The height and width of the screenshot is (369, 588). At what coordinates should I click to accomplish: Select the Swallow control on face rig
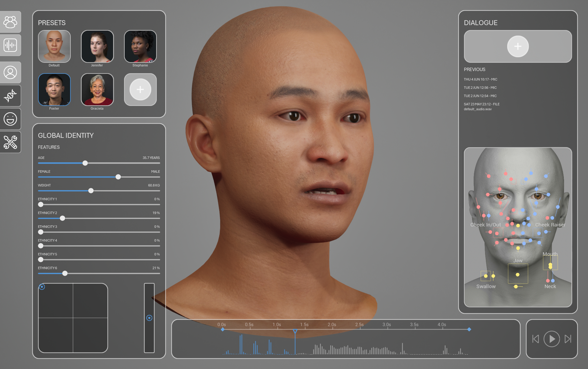coord(486,276)
